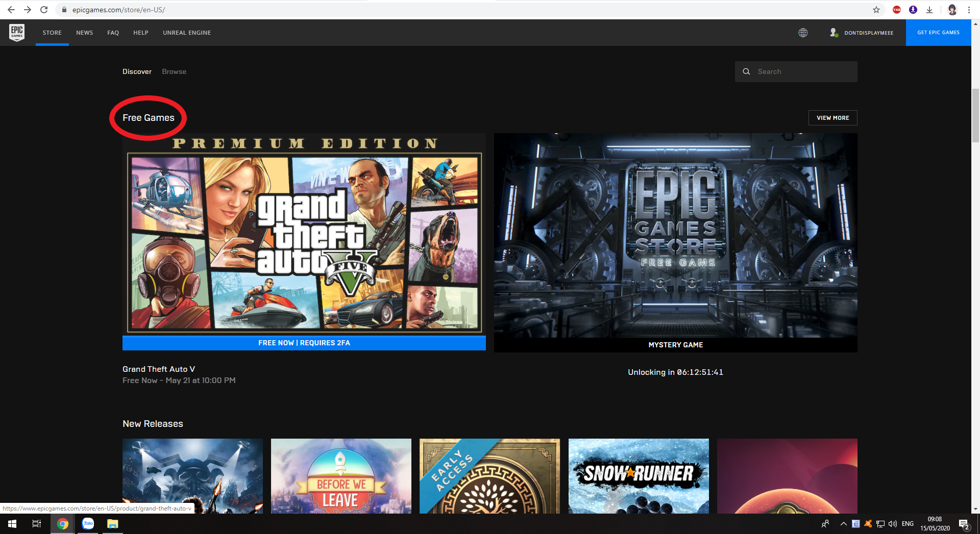Open the notification center icon
Viewport: 980px width, 534px height.
coord(964,524)
